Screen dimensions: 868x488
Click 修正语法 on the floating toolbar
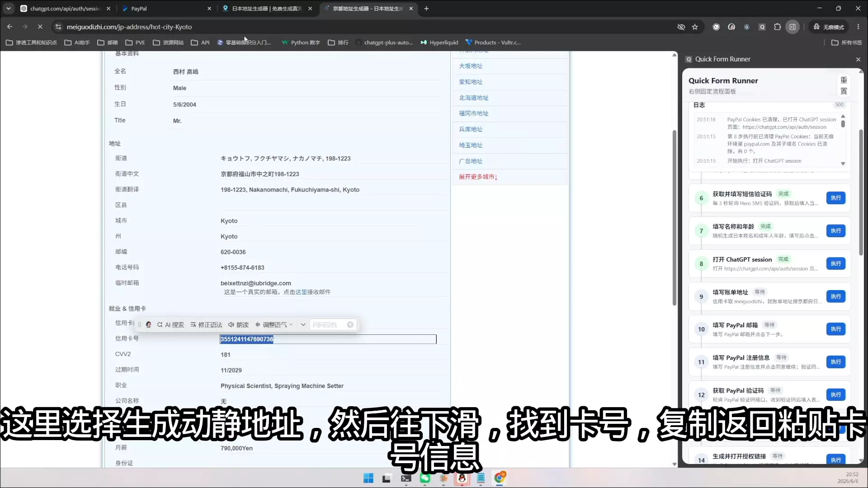pyautogui.click(x=206, y=325)
